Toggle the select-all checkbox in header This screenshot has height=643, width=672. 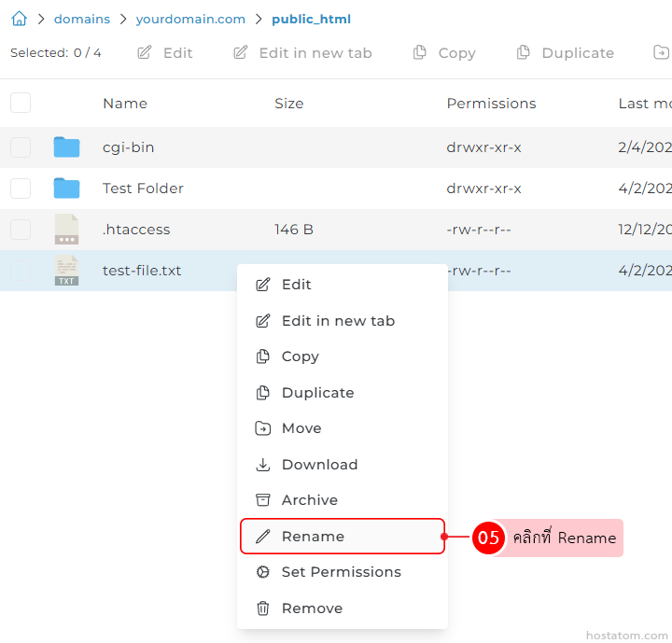21,104
